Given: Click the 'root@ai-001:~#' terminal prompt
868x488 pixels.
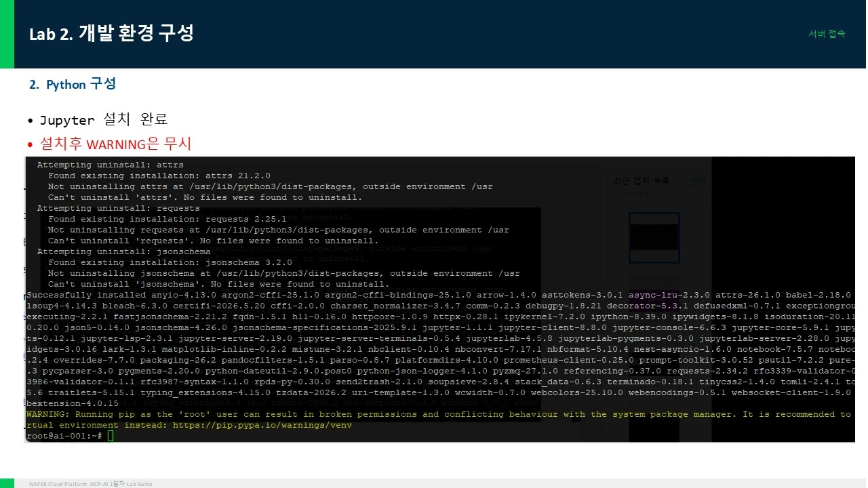Looking at the screenshot, I should pos(64,436).
